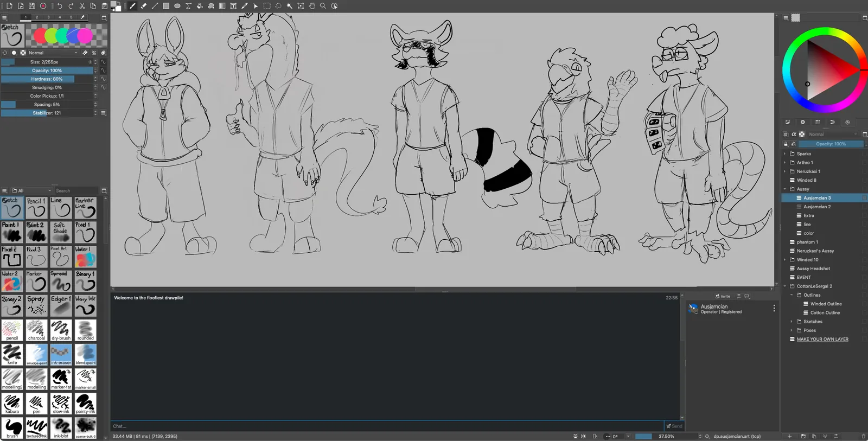Click the mirror view icon in status bar
The image size is (868, 441).
(x=584, y=436)
